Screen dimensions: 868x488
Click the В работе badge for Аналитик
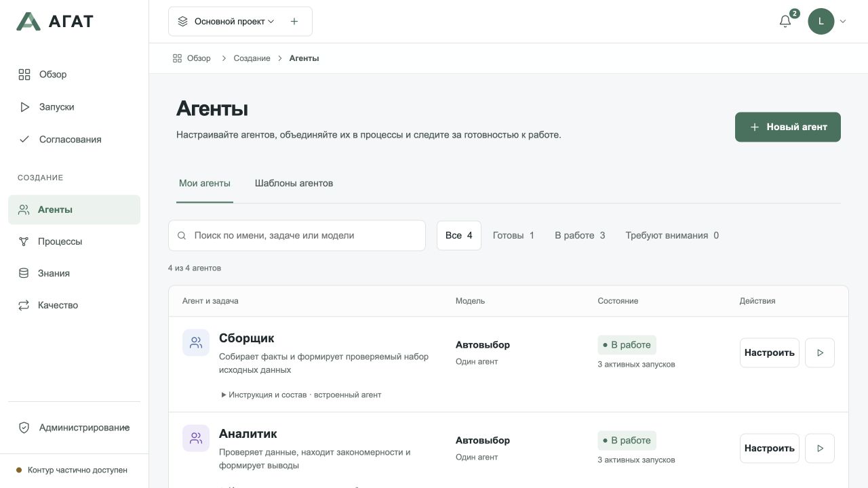(x=627, y=441)
